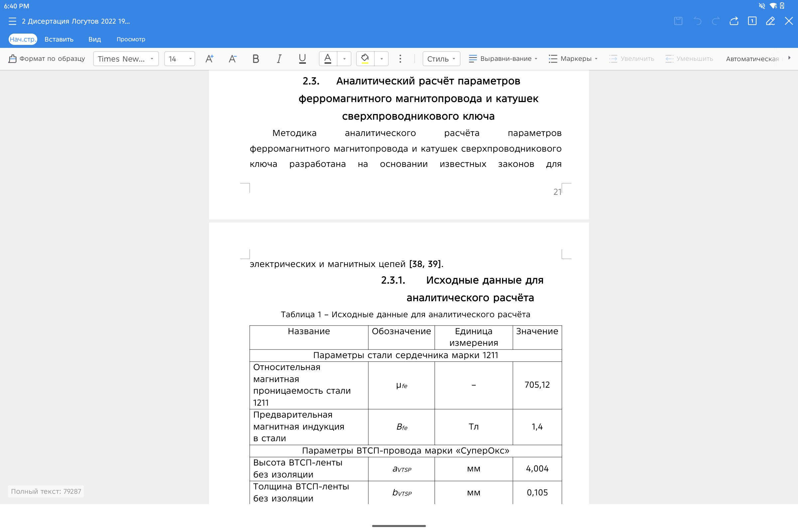Viewport: 798px width, 532px height.
Task: Open the Маркеры bullets menu
Action: coord(573,59)
